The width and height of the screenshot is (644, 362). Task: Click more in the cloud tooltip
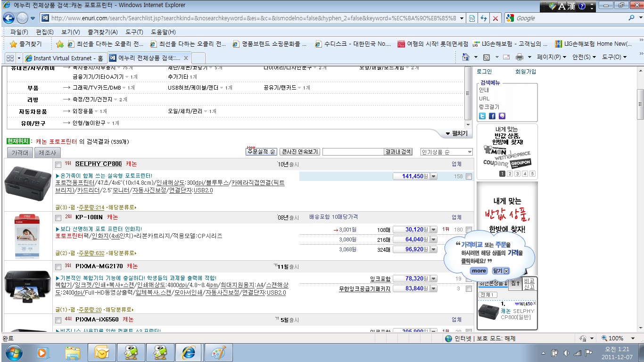tap(479, 271)
